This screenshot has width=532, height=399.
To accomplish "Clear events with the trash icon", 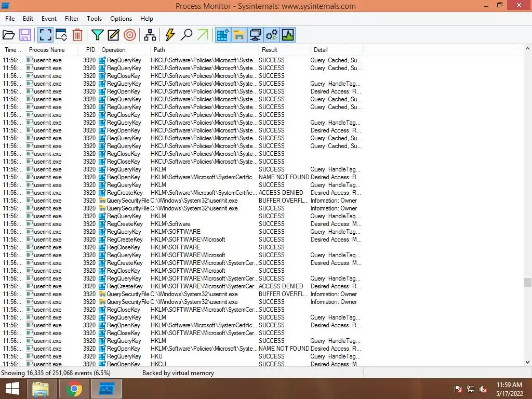I will (77, 35).
